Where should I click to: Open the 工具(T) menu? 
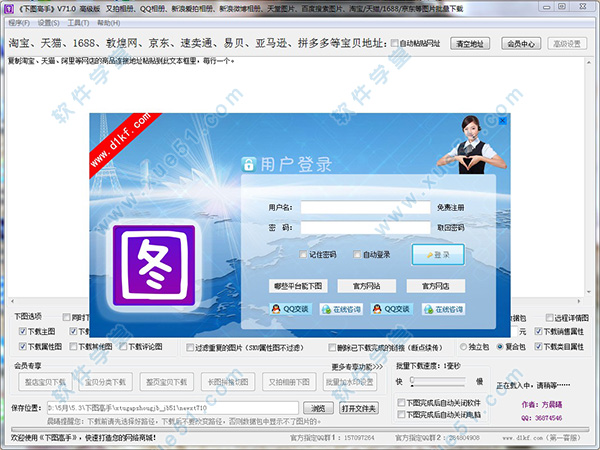[x=78, y=23]
